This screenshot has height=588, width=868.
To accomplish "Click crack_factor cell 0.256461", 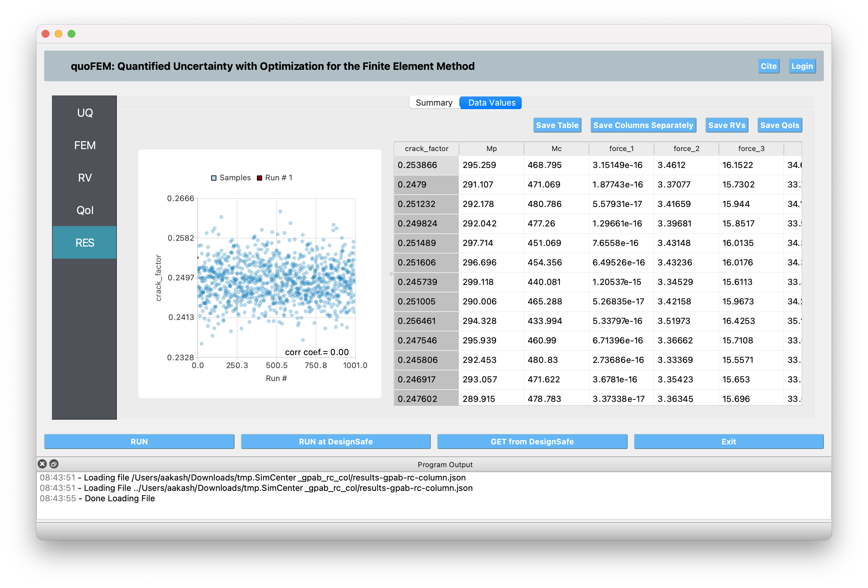I will pyautogui.click(x=426, y=321).
